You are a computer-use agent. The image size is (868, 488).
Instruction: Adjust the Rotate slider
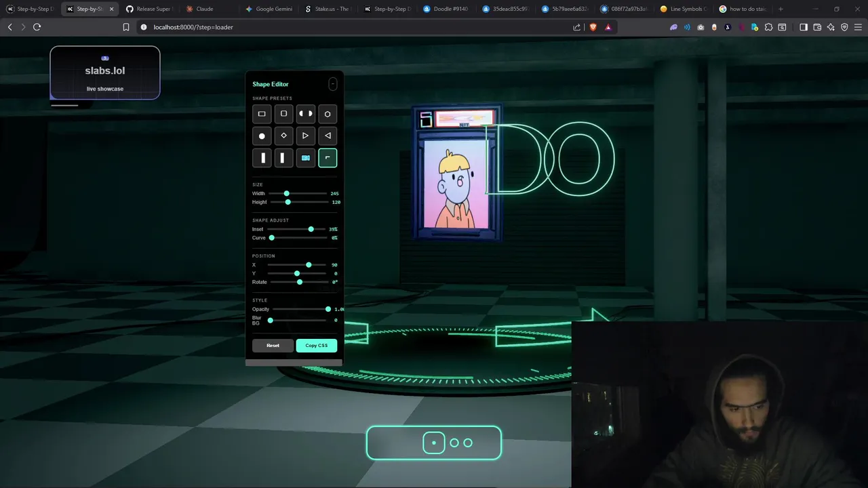[x=298, y=282]
